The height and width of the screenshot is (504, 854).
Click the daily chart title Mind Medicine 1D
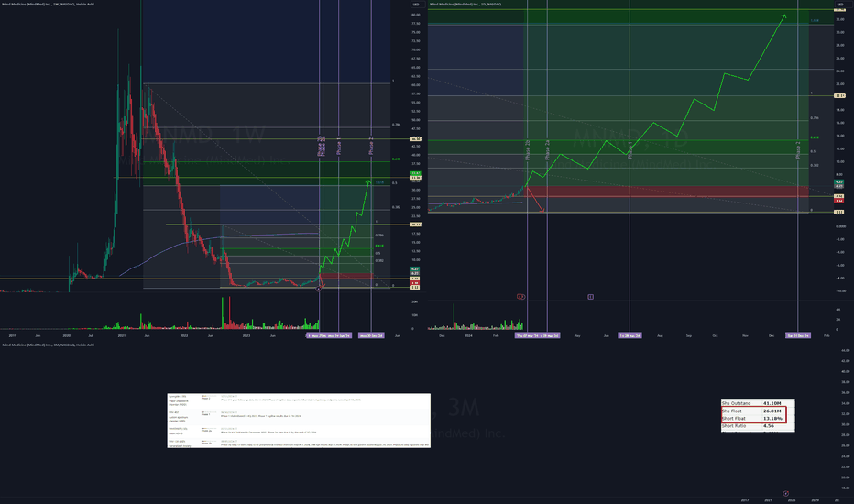(x=465, y=5)
